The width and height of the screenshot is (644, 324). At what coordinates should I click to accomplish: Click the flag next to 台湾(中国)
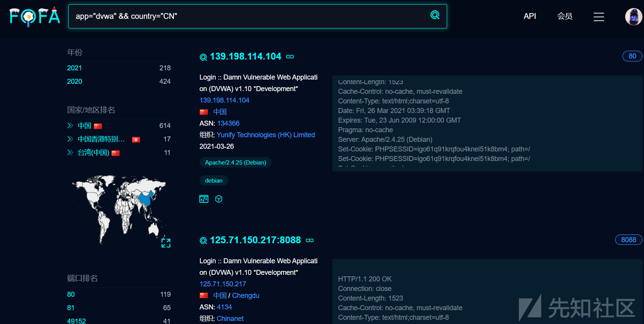[x=116, y=153]
